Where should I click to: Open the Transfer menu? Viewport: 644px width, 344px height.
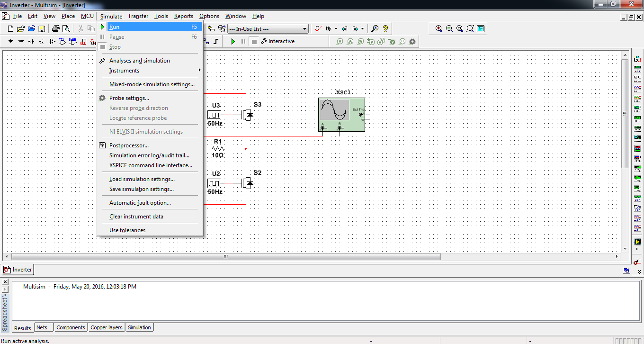coord(138,16)
